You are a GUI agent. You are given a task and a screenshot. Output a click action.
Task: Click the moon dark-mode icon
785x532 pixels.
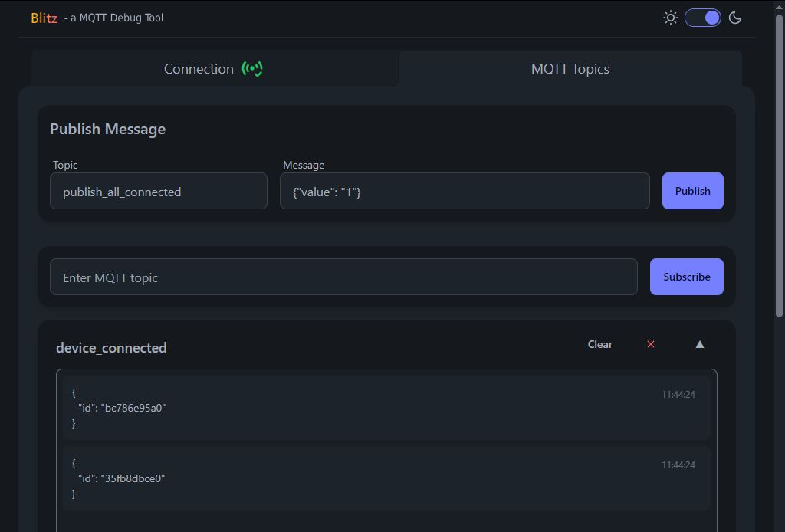tap(735, 18)
